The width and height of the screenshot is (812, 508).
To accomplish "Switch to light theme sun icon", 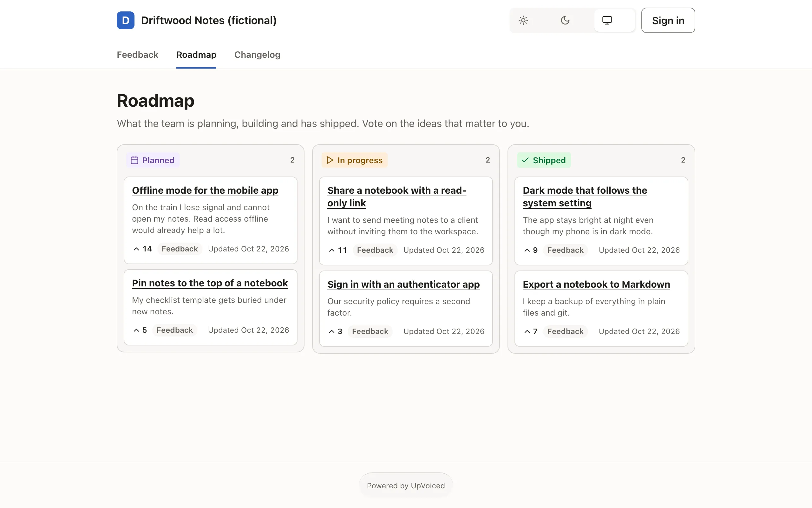I will pyautogui.click(x=523, y=21).
